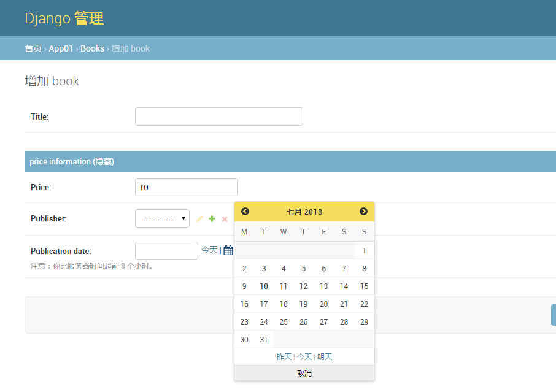The height and width of the screenshot is (392, 556).
Task: Select 今天 in calendar shortcuts
Action: 304,357
